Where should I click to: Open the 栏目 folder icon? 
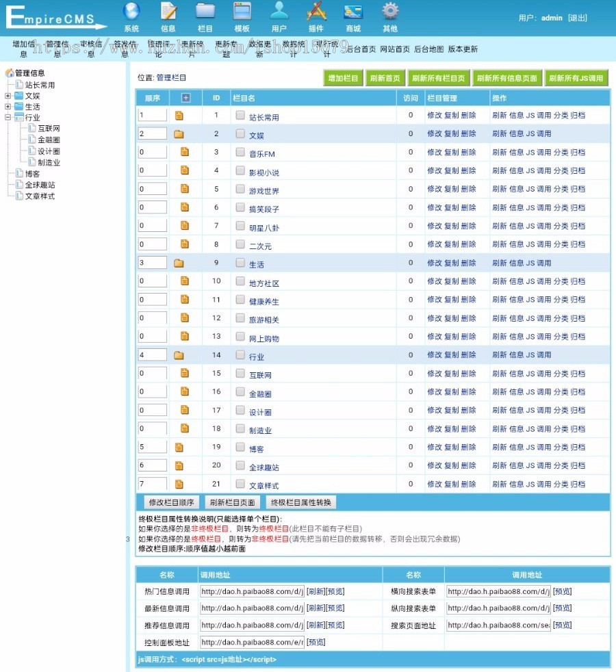pos(205,12)
